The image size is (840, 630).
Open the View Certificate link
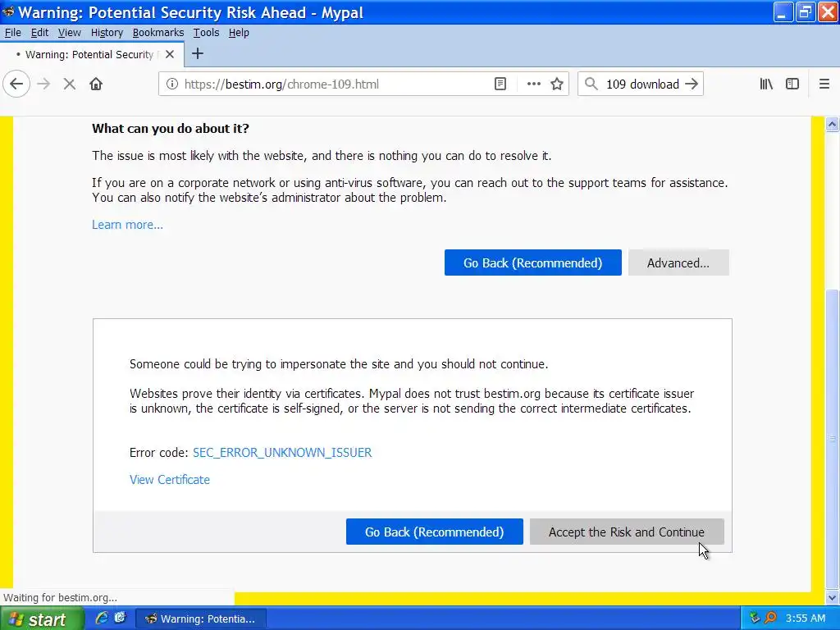[x=170, y=479]
